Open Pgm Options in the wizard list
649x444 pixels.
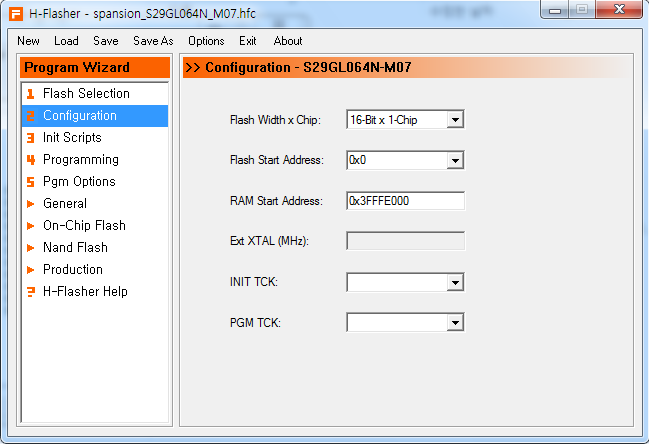tap(95, 182)
